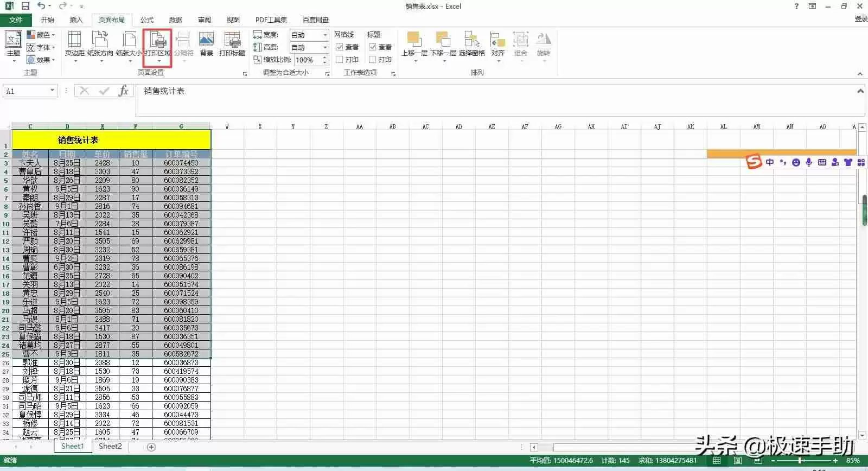Switch to the Sheet2 worksheet tab
This screenshot has height=471, width=868.
(x=110, y=446)
